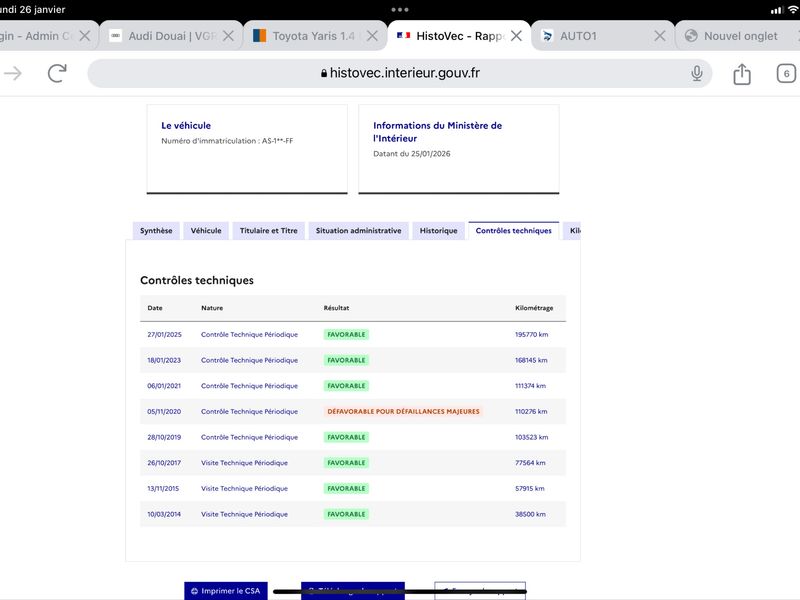Click the Imprimer le CSA button
This screenshot has width=800, height=600.
[225, 591]
